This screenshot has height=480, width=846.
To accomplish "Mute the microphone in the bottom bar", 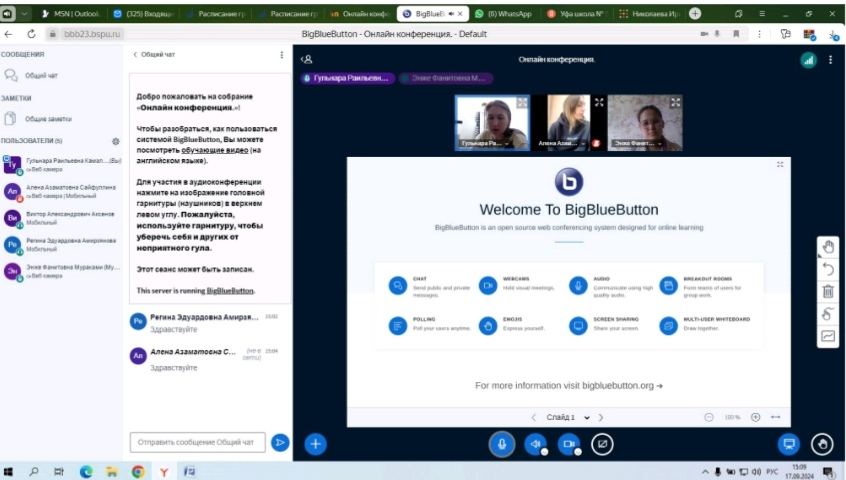I will tap(501, 443).
